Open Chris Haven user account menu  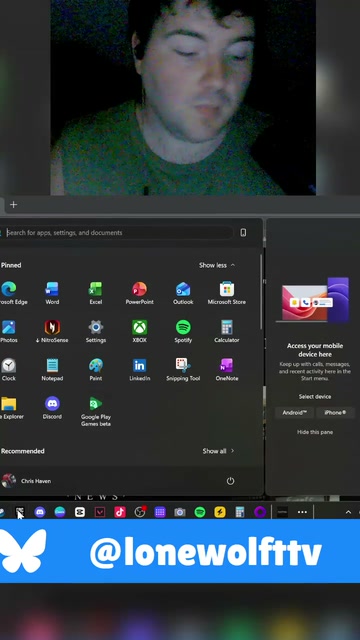pyautogui.click(x=26, y=481)
